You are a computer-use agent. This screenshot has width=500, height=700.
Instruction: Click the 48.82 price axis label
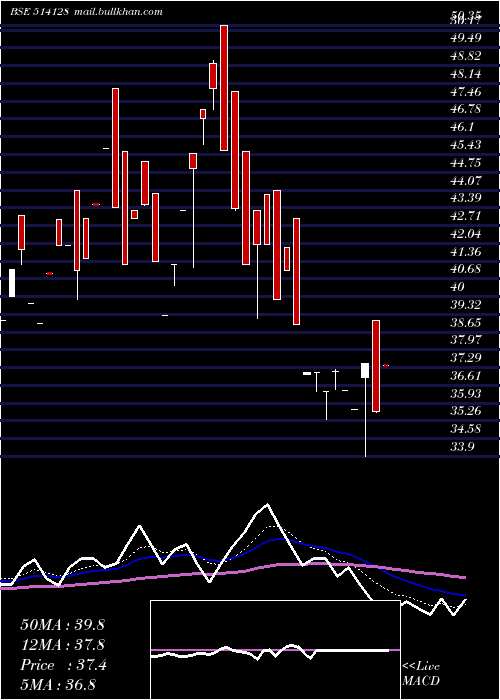pos(466,56)
